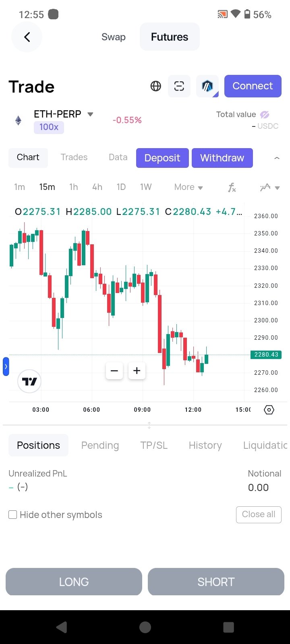The width and height of the screenshot is (290, 644).
Task: Collapse the chart section with chevron
Action: click(x=277, y=158)
